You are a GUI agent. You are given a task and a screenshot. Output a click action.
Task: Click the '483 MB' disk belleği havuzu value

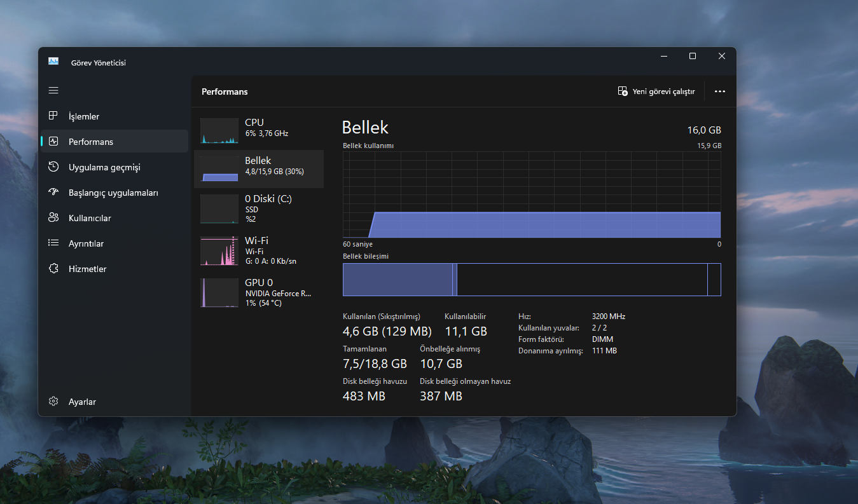coord(364,397)
